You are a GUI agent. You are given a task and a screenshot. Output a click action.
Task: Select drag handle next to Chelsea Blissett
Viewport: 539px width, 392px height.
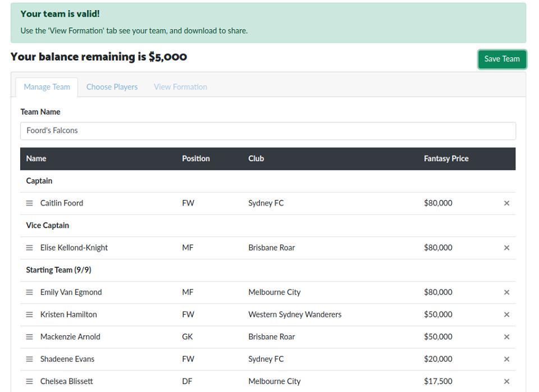(x=30, y=381)
